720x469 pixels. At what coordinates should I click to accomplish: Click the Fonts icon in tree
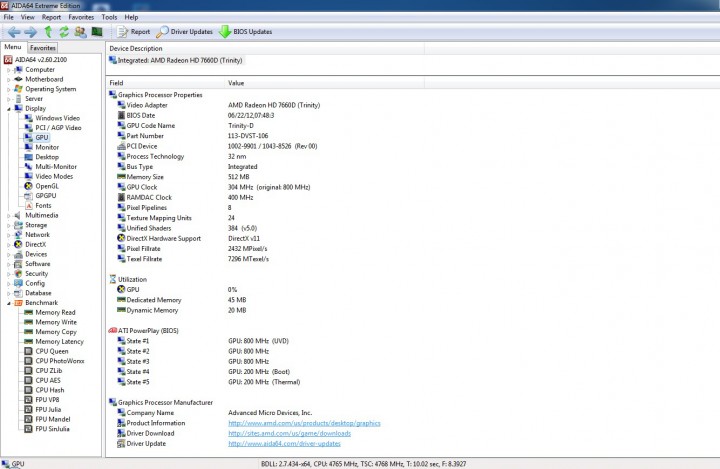pos(28,205)
